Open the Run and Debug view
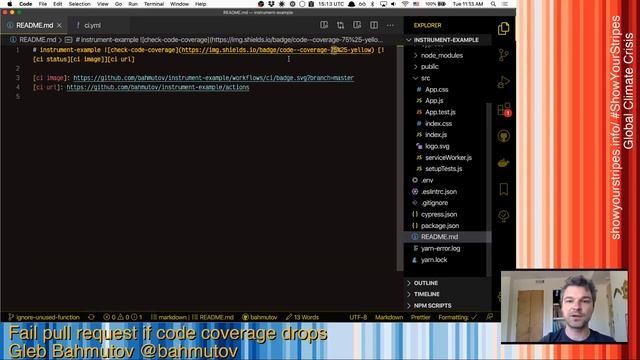 coord(504,82)
